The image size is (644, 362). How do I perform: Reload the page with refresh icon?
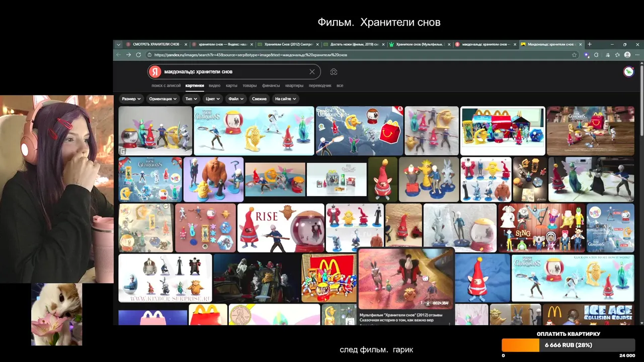pyautogui.click(x=138, y=55)
